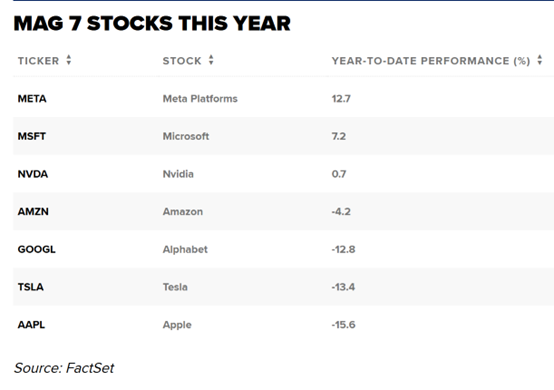Select the GOOGL ticker cell

pyautogui.click(x=37, y=249)
